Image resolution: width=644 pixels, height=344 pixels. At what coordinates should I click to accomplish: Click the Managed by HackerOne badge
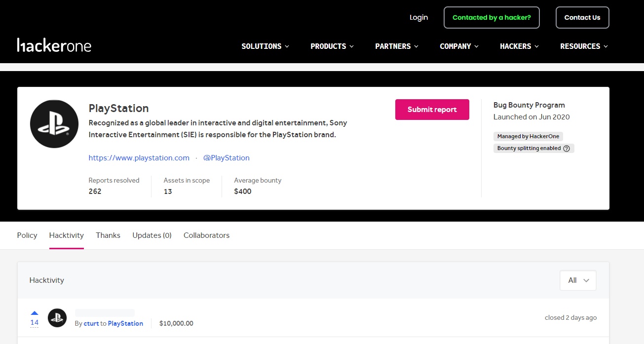pos(528,136)
